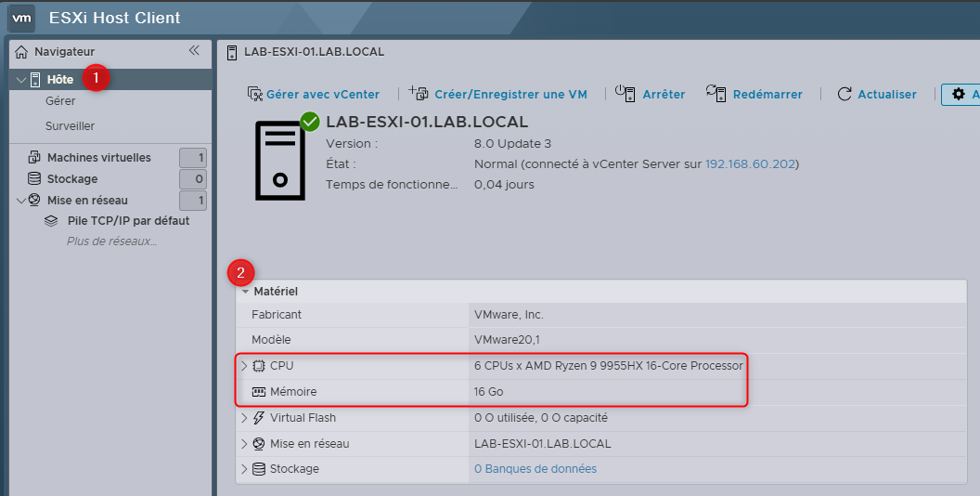Expand the hardware Stockage row
This screenshot has width=980, height=496.
(244, 468)
